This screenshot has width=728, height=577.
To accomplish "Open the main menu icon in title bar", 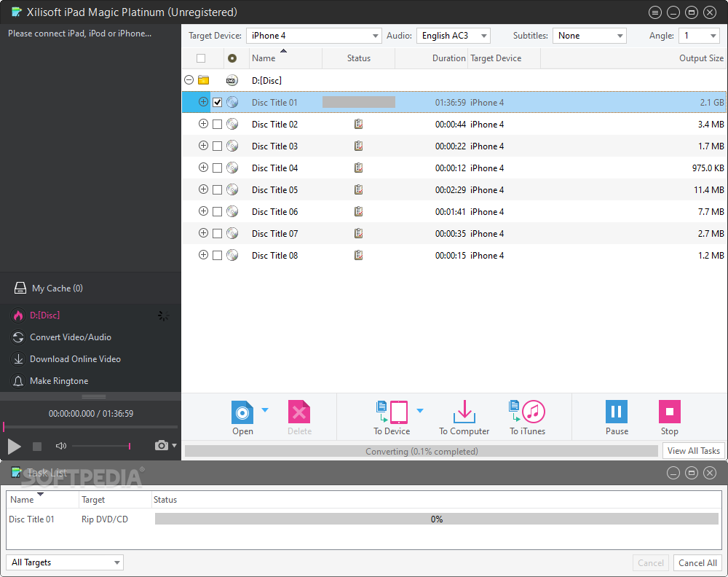I will click(x=655, y=12).
